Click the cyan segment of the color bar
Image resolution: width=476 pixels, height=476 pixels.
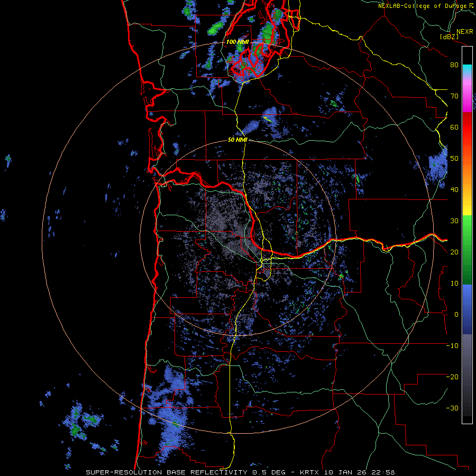pos(467,70)
